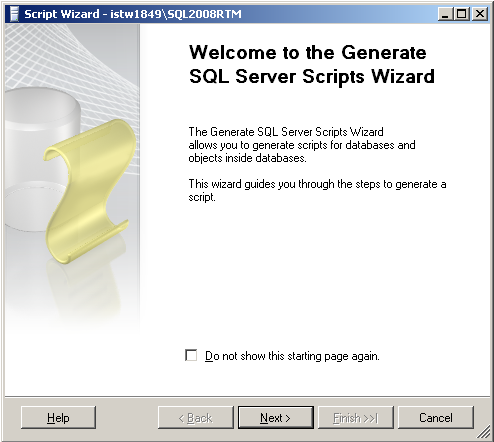Cancel the Generate Scripts wizard
Viewport: 494px width, 442px height.
point(436,417)
